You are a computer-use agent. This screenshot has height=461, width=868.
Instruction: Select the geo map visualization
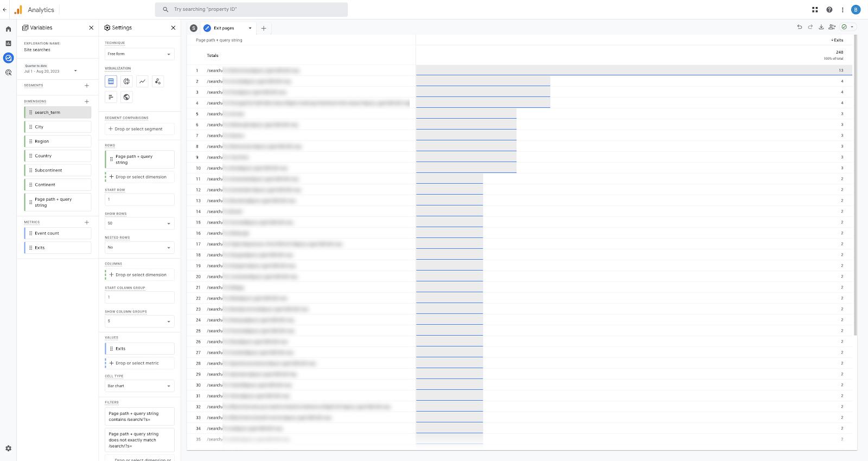click(126, 97)
